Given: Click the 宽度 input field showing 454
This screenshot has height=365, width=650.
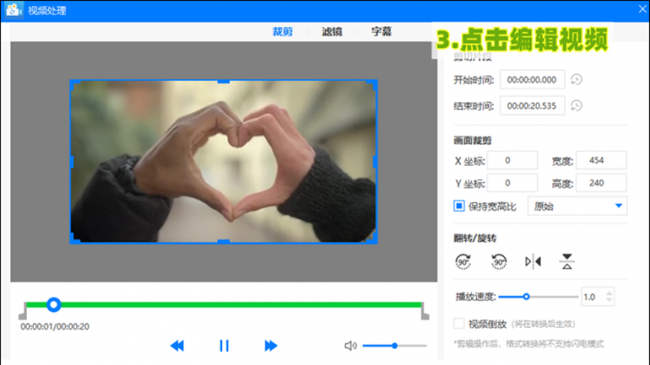Looking at the screenshot, I should pyautogui.click(x=601, y=160).
